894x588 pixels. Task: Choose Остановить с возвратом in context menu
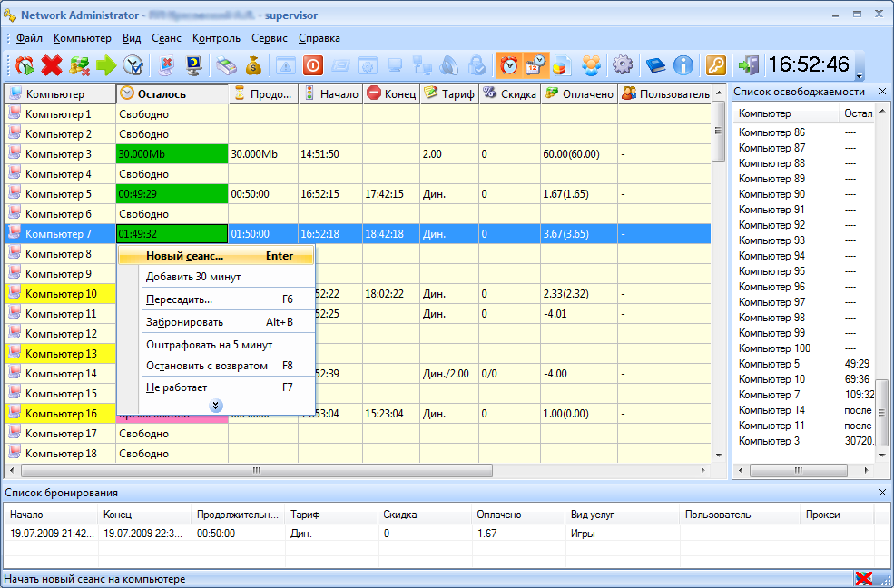point(216,365)
